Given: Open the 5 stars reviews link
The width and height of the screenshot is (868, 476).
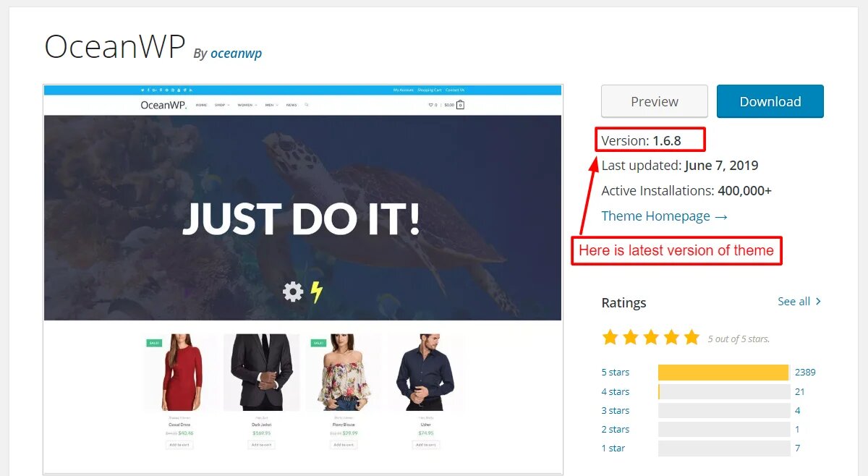Looking at the screenshot, I should [x=616, y=372].
